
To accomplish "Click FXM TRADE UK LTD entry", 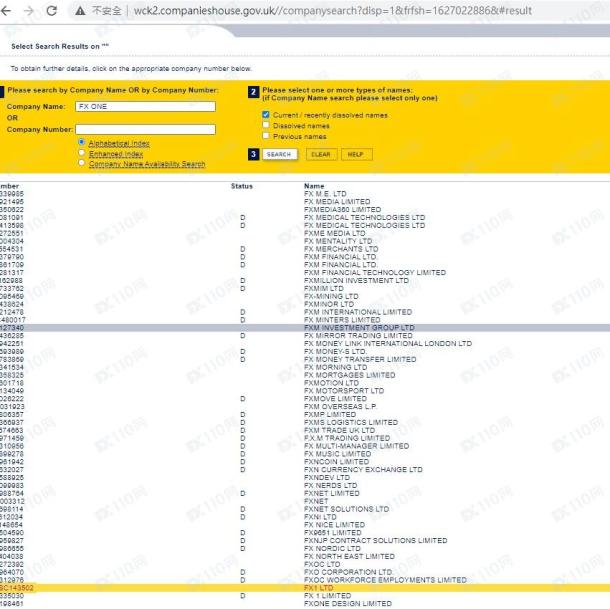I will click(340, 430).
